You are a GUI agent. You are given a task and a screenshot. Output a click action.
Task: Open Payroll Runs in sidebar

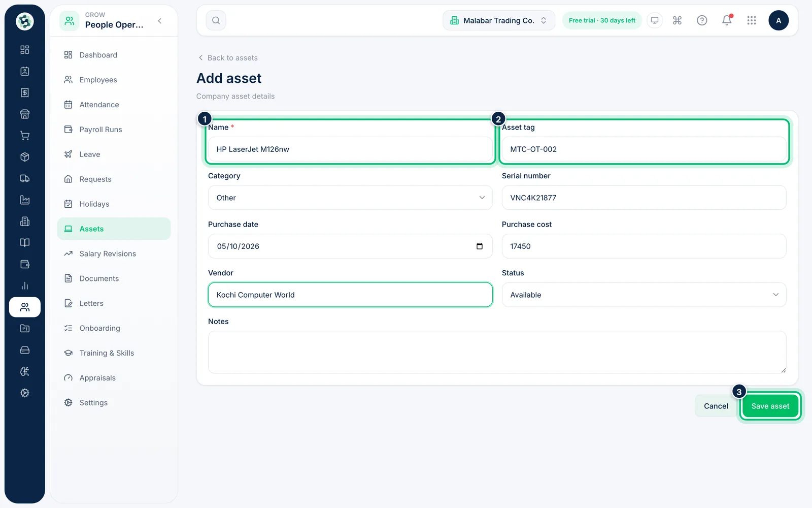tap(114, 130)
